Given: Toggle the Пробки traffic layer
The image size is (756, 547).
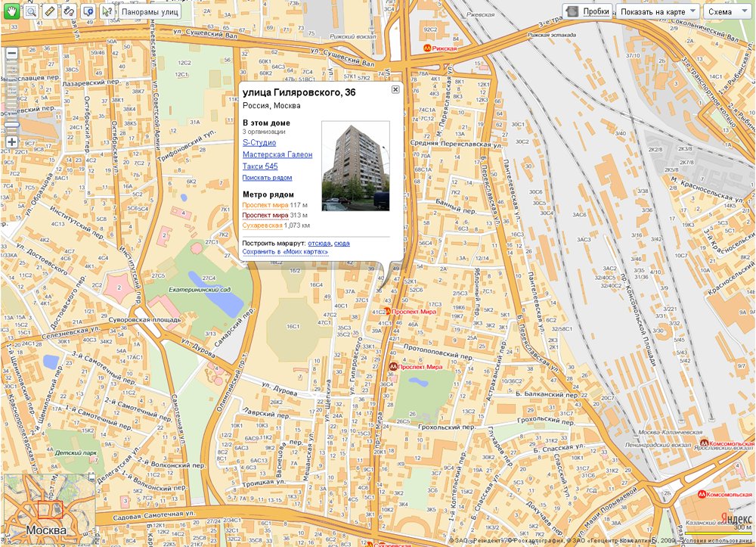Looking at the screenshot, I should click(588, 11).
